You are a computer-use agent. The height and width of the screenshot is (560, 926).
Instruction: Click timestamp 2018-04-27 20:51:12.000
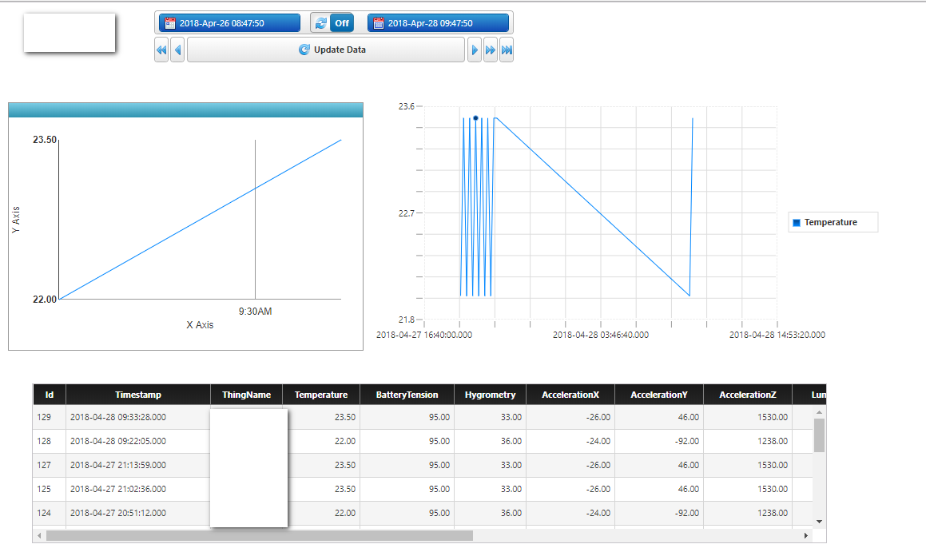pyautogui.click(x=118, y=513)
